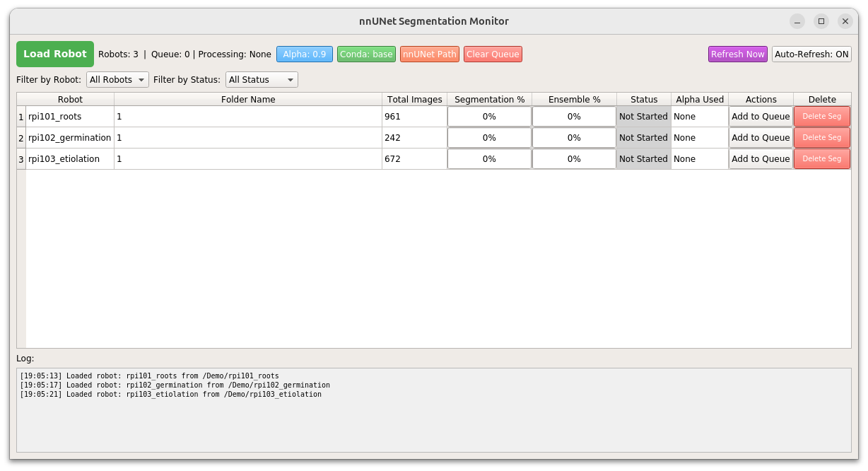Click Clear Queue to empty the queue
Viewport: 868px width, 471px height.
pyautogui.click(x=493, y=54)
